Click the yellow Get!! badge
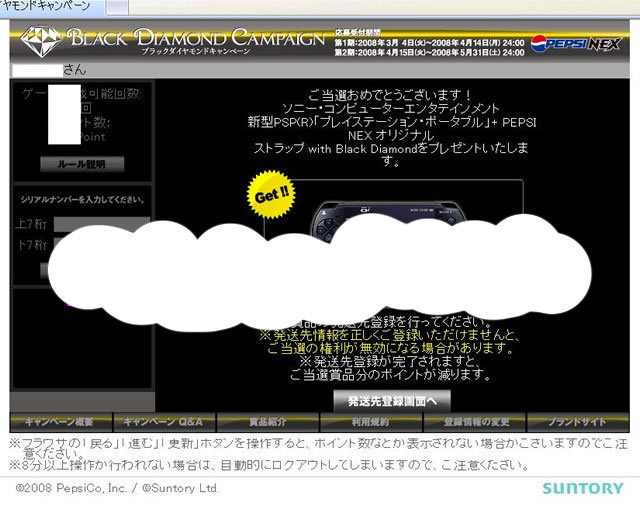 (271, 194)
